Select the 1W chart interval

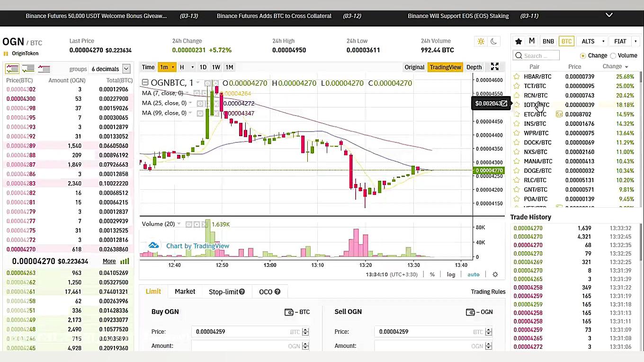[216, 67]
